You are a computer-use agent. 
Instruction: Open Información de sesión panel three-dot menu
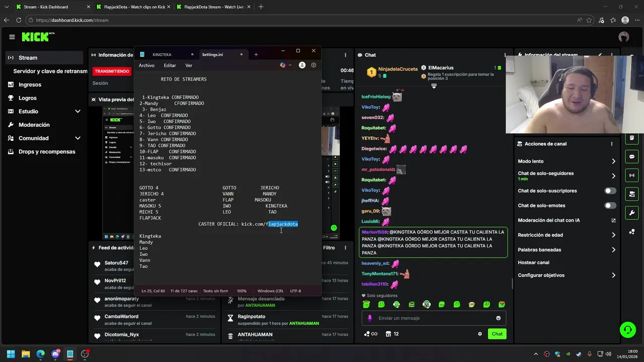tap(345, 55)
